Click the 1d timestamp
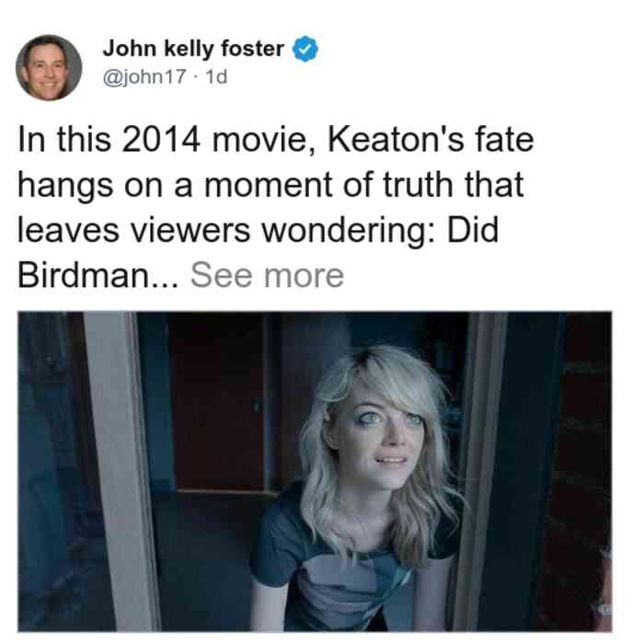 pyautogui.click(x=216, y=76)
